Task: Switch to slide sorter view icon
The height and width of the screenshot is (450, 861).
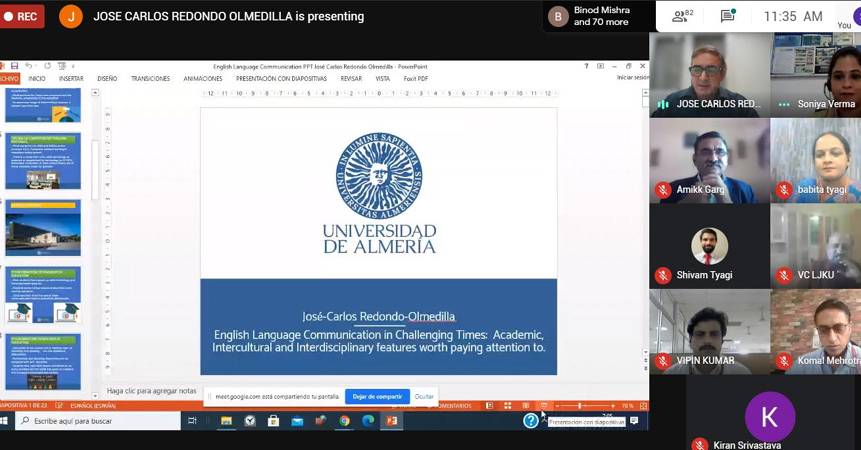Action: coord(508,406)
